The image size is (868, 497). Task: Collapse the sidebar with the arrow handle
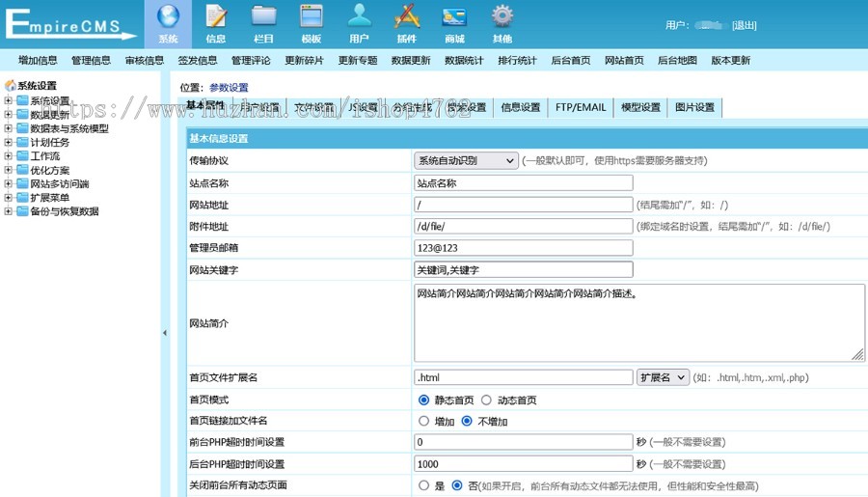164,332
